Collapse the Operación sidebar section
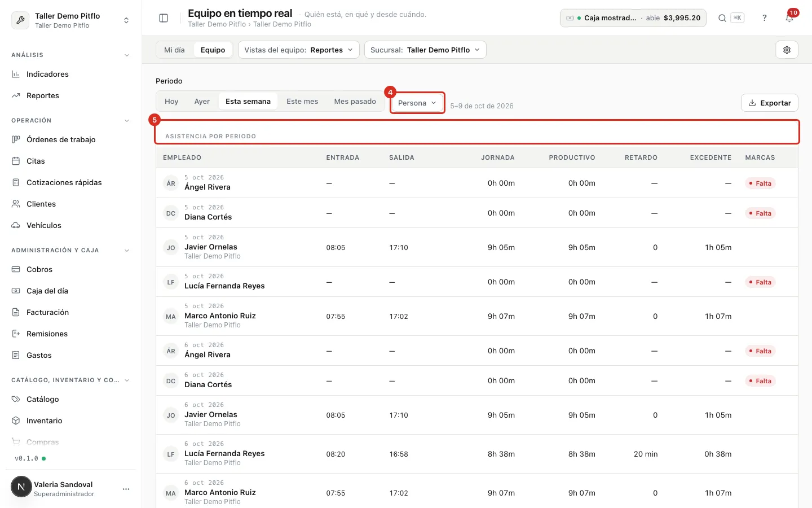The height and width of the screenshot is (508, 812). pyautogui.click(x=127, y=121)
